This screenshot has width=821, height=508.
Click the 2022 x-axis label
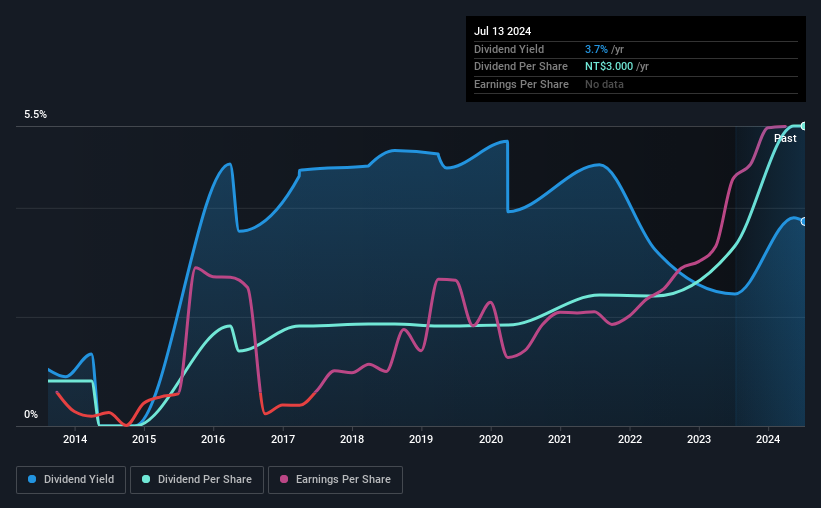pyautogui.click(x=629, y=439)
